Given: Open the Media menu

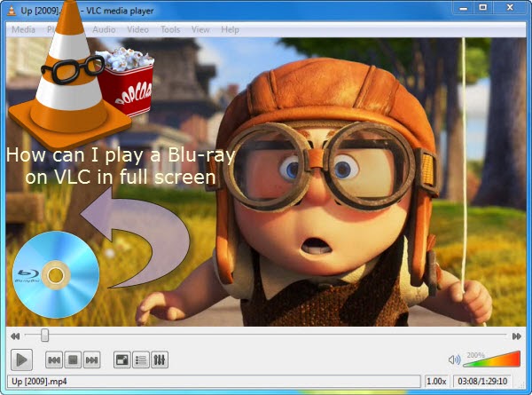Looking at the screenshot, I should point(23,30).
